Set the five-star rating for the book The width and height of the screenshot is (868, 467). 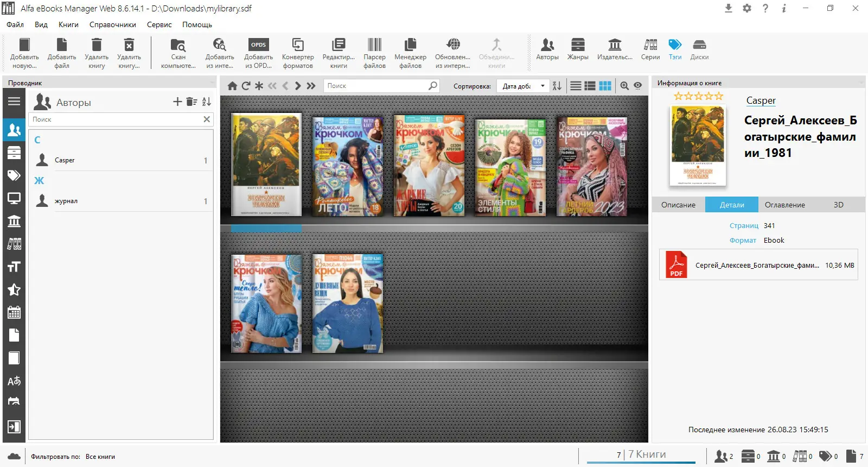(x=719, y=96)
